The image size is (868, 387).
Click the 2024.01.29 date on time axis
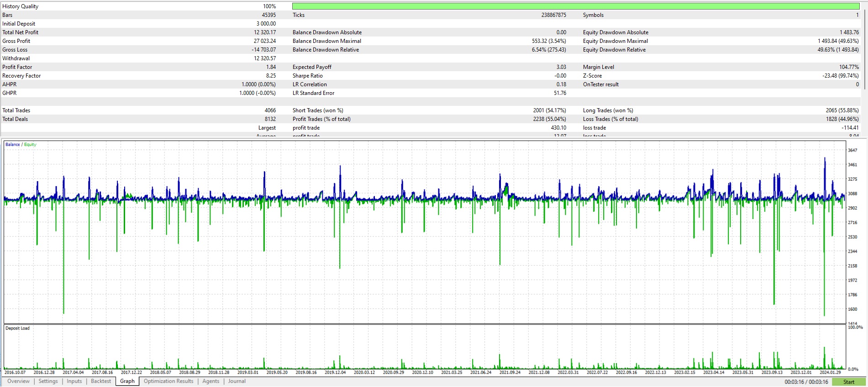tap(830, 372)
